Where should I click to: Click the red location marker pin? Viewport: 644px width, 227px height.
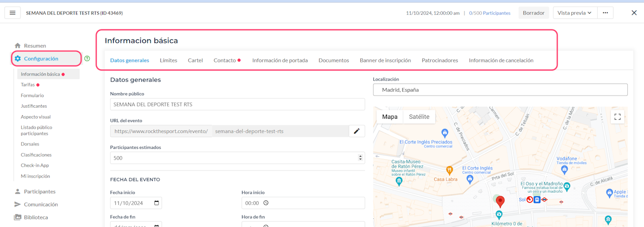click(500, 201)
